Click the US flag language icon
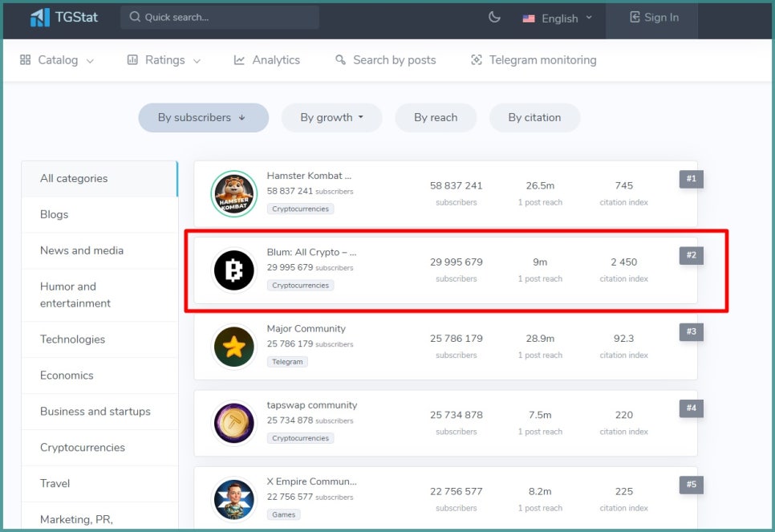 click(529, 18)
